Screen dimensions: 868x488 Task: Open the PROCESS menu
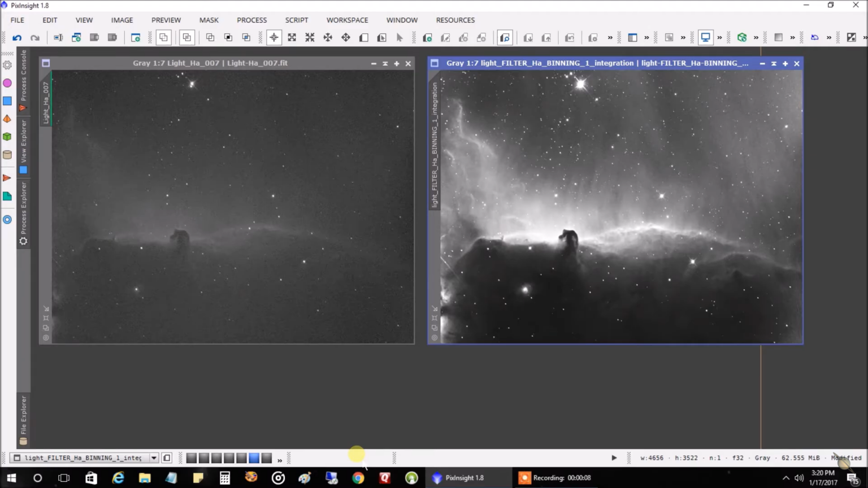pos(252,20)
